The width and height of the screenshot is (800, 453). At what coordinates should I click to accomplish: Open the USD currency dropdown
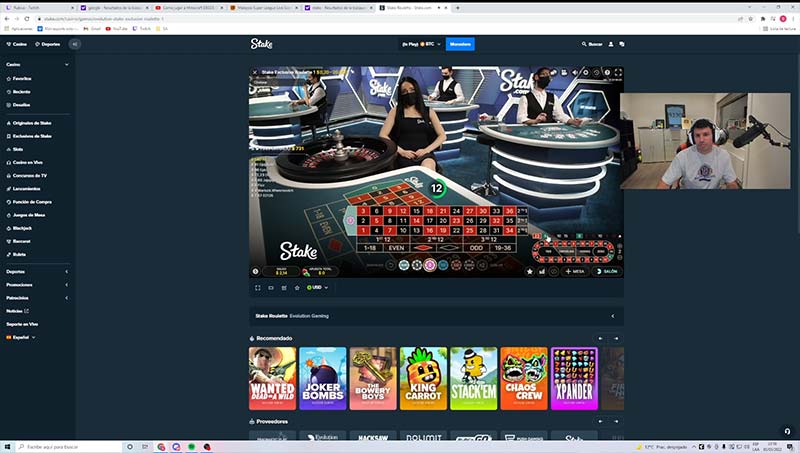tap(318, 287)
